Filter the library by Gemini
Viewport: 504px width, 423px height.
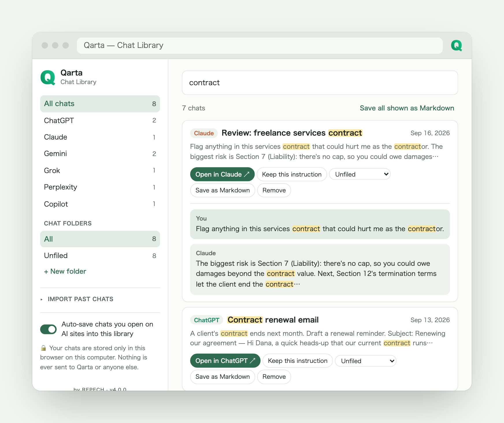100,154
